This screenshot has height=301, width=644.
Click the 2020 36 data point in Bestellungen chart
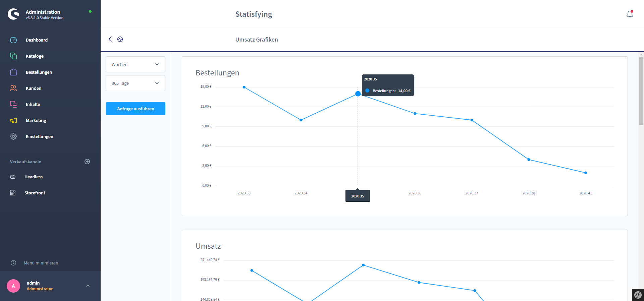pos(415,114)
